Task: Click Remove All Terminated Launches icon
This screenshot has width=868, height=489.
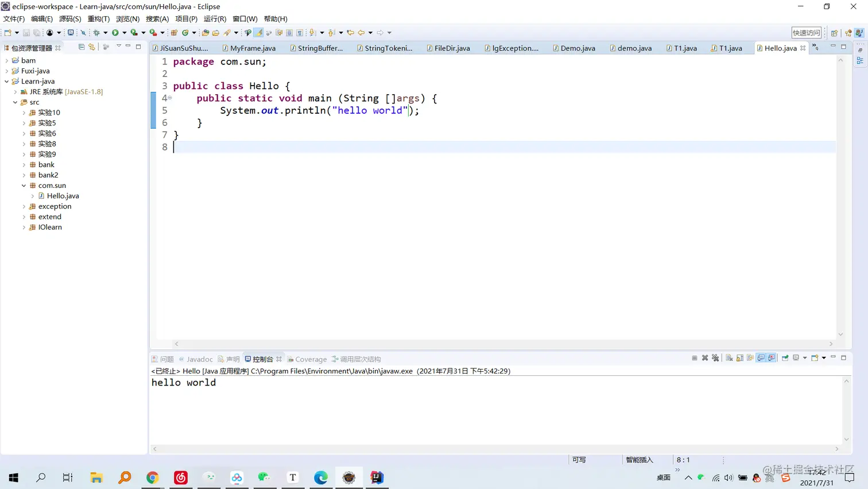Action: click(715, 358)
